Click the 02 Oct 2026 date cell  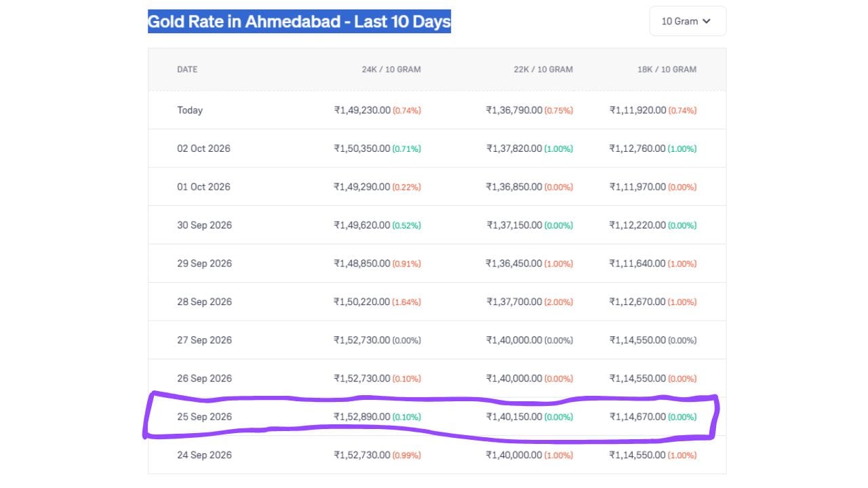[203, 148]
